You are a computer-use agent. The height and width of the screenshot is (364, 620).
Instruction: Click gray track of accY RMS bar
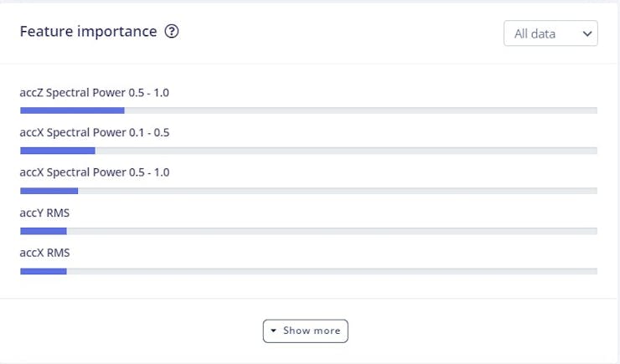coord(335,231)
